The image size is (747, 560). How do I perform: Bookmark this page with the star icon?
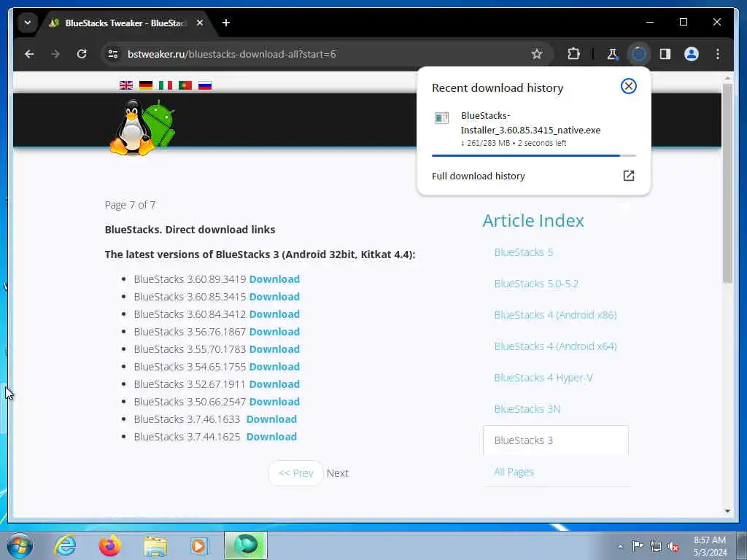click(x=537, y=54)
